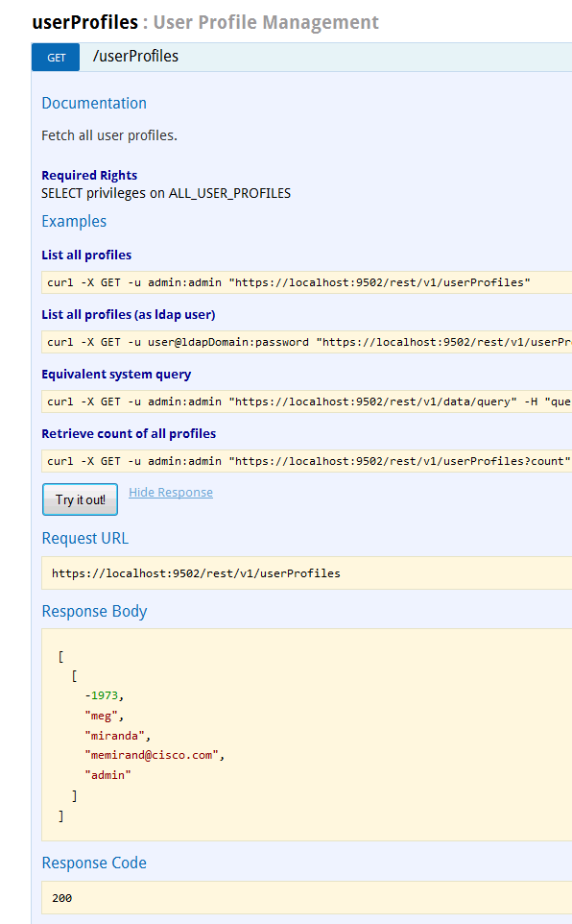Click the 'Fetch all user profiles.' description
The image size is (572, 924).
[x=109, y=135]
